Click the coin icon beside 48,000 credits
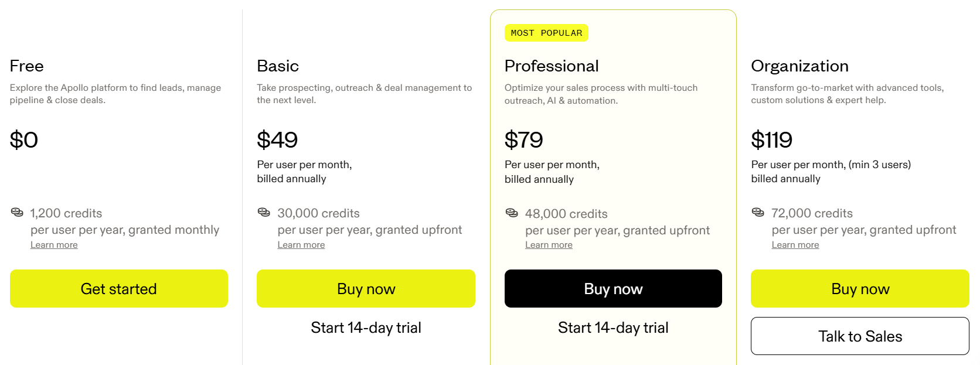 tap(511, 213)
